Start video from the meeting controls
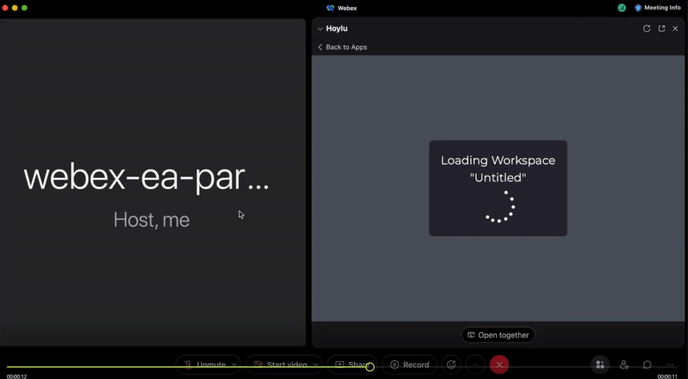This screenshot has width=688, height=379. 281,365
